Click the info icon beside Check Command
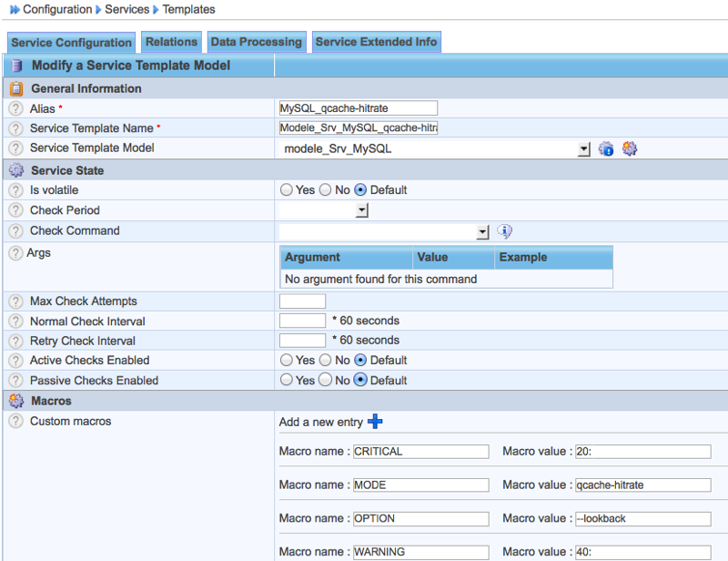 [505, 231]
